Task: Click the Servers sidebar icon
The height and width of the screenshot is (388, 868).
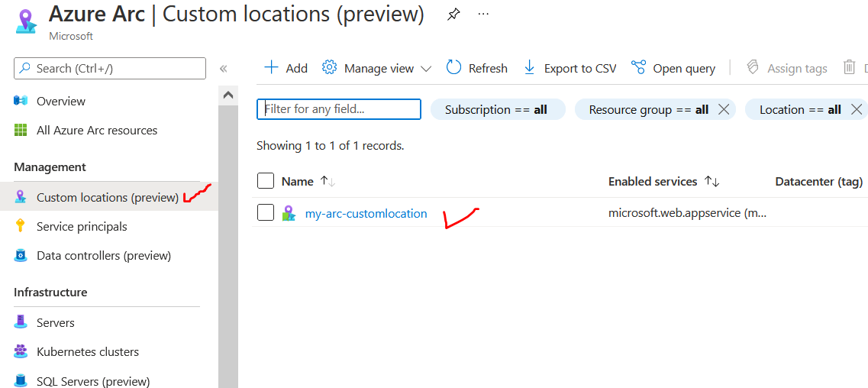Action: pyautogui.click(x=21, y=322)
